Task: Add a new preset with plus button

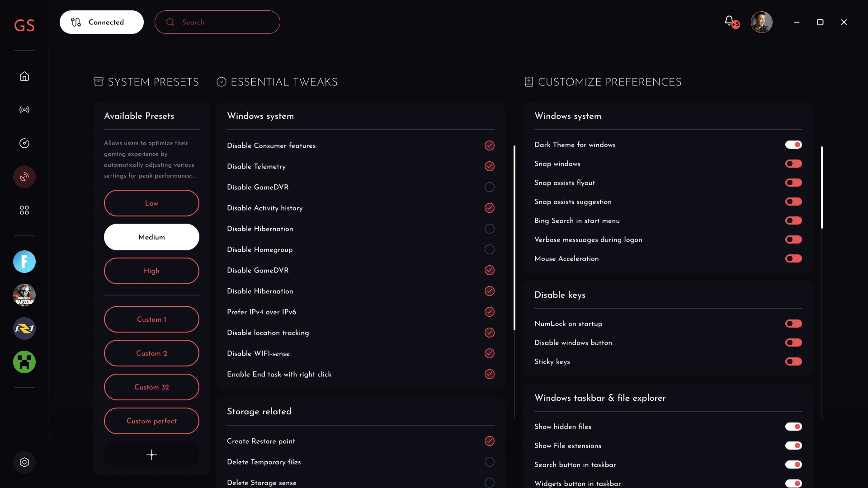Action: pyautogui.click(x=151, y=455)
